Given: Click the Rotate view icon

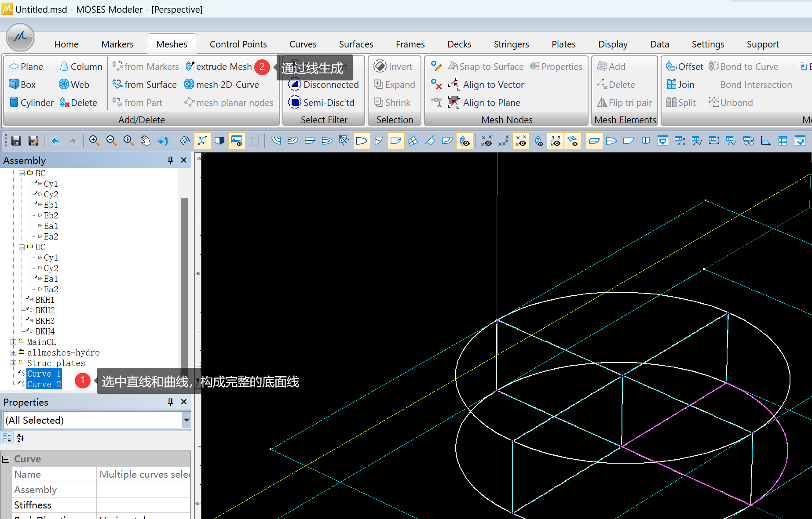Looking at the screenshot, I should (163, 141).
